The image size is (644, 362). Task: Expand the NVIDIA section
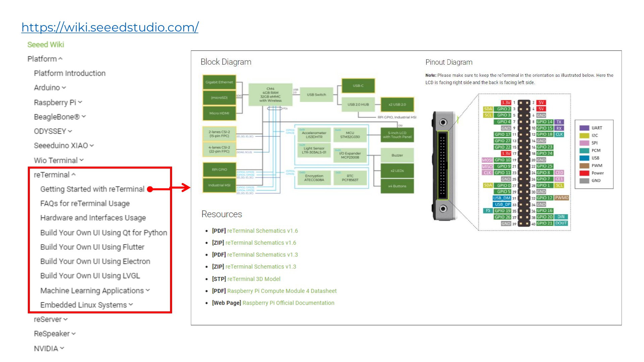pyautogui.click(x=49, y=349)
